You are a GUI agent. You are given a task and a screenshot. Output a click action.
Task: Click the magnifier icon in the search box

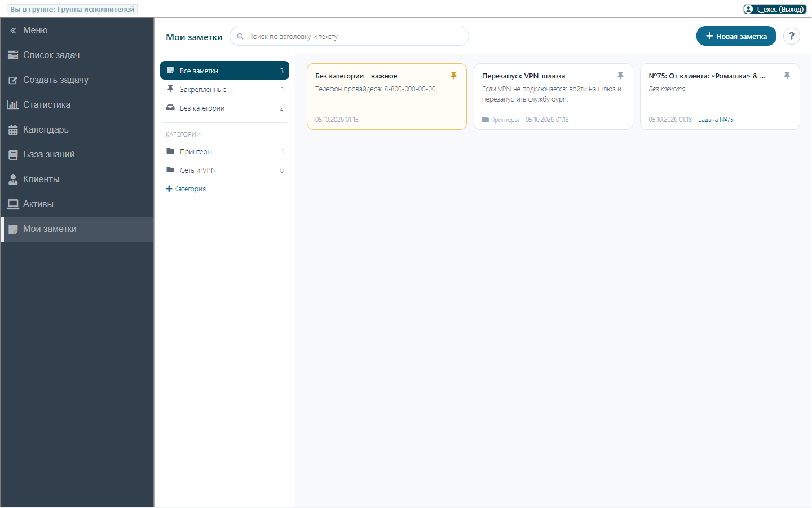pos(240,36)
